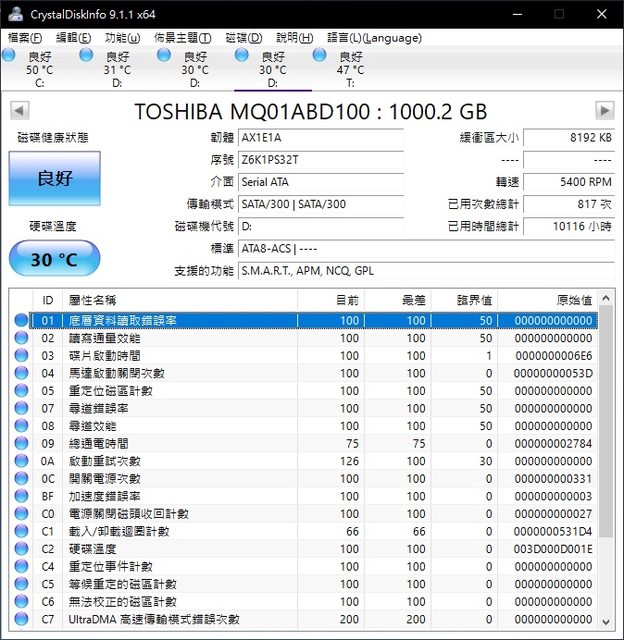Image resolution: width=624 pixels, height=640 pixels.
Task: Open the 檔案 menu
Action: (25, 37)
